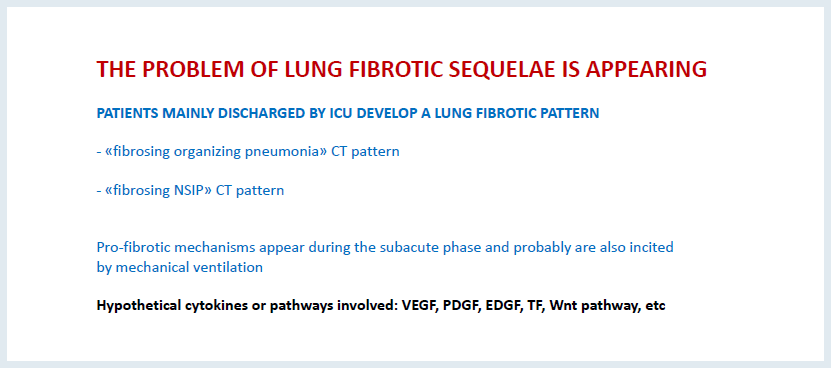Click the word EDGF in the cytokine list
The height and width of the screenshot is (368, 831).
coord(502,306)
